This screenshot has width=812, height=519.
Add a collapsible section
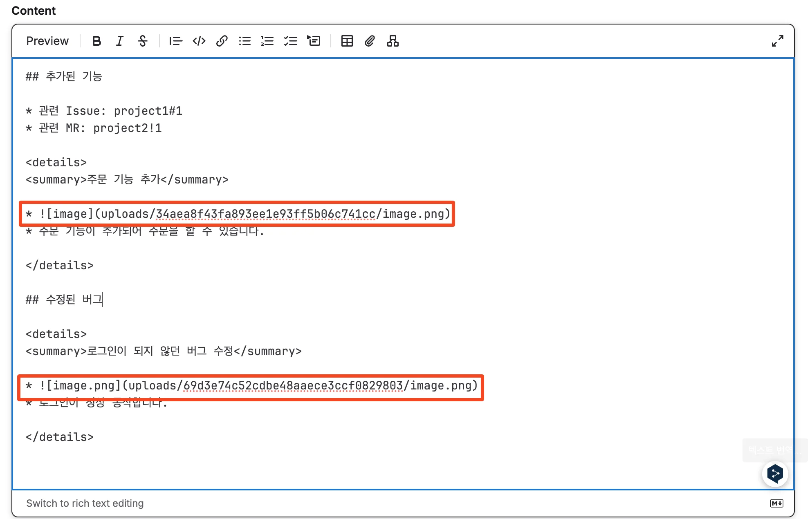click(x=314, y=41)
